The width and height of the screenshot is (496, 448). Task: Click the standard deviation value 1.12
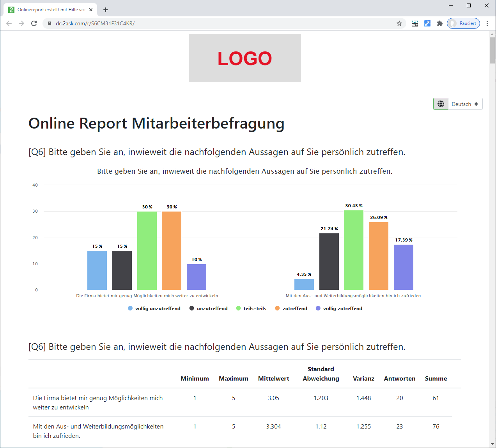(x=321, y=427)
